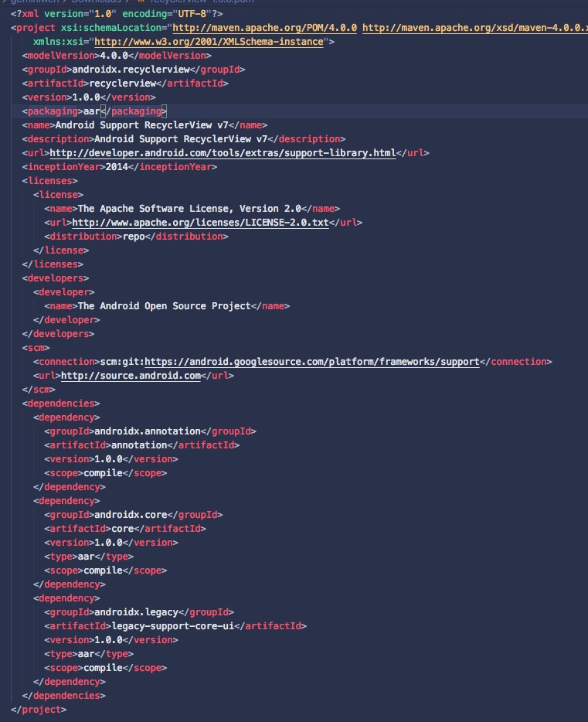The height and width of the screenshot is (722, 588).
Task: Click the closing /scm tag
Action: (x=39, y=390)
